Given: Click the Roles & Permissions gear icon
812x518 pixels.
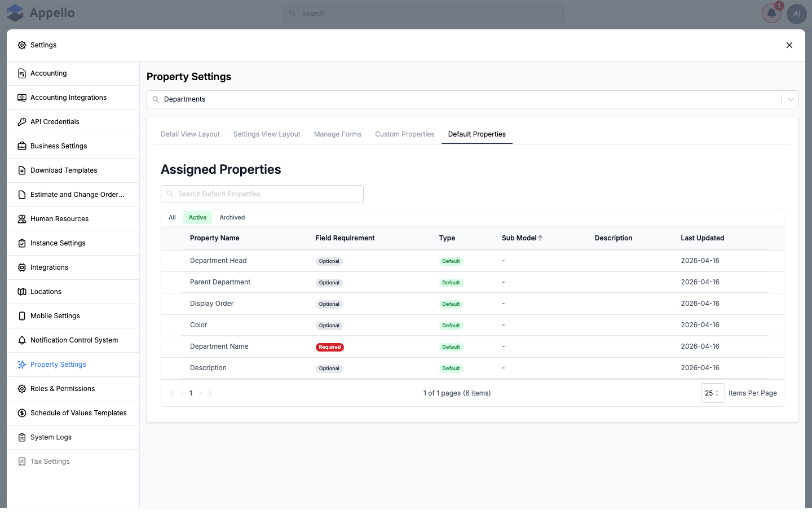Looking at the screenshot, I should pyautogui.click(x=22, y=389).
